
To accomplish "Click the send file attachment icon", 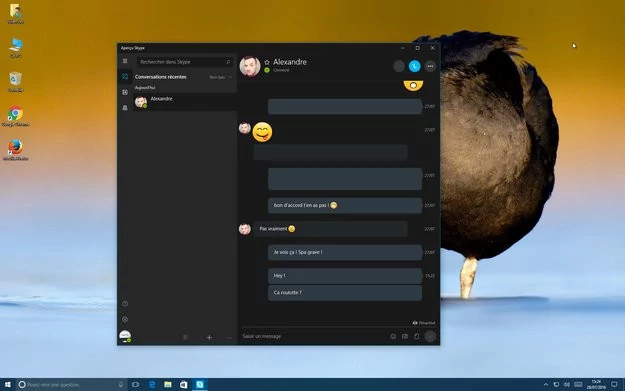I will coord(417,336).
